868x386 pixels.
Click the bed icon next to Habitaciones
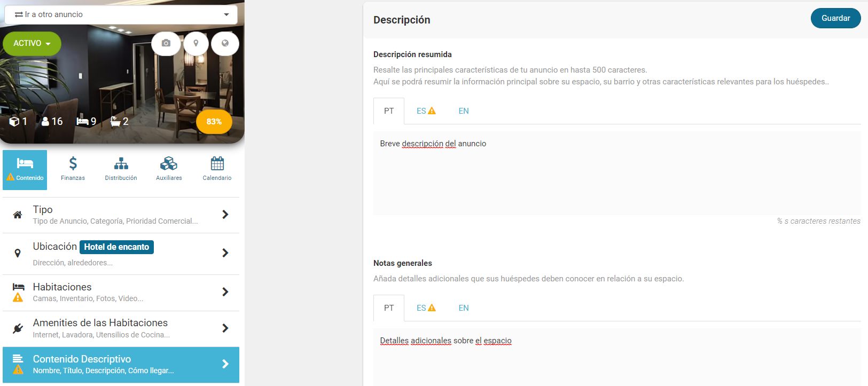coord(18,287)
